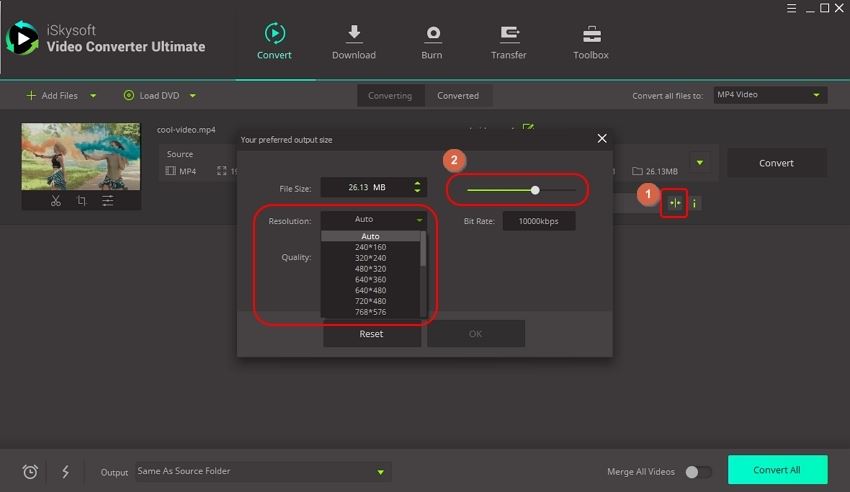Click the compress settings icon
Viewport: 850px width, 492px height.
pos(676,203)
